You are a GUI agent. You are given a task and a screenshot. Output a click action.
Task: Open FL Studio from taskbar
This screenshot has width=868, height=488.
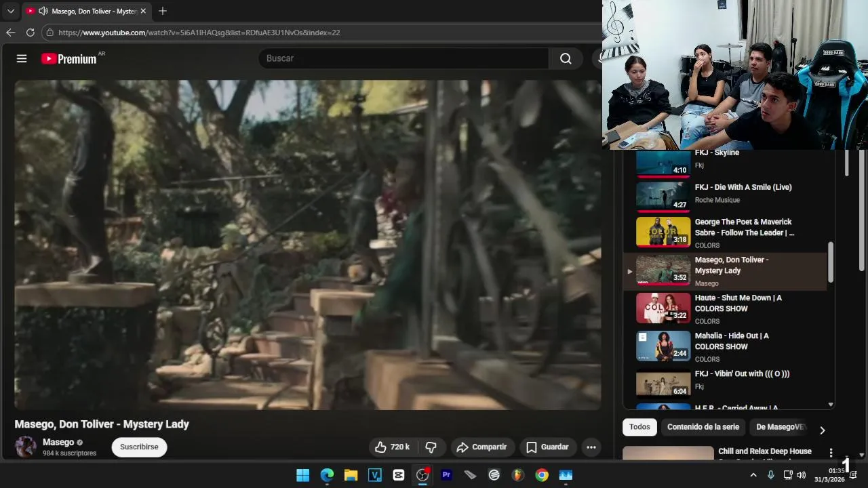pyautogui.click(x=518, y=475)
